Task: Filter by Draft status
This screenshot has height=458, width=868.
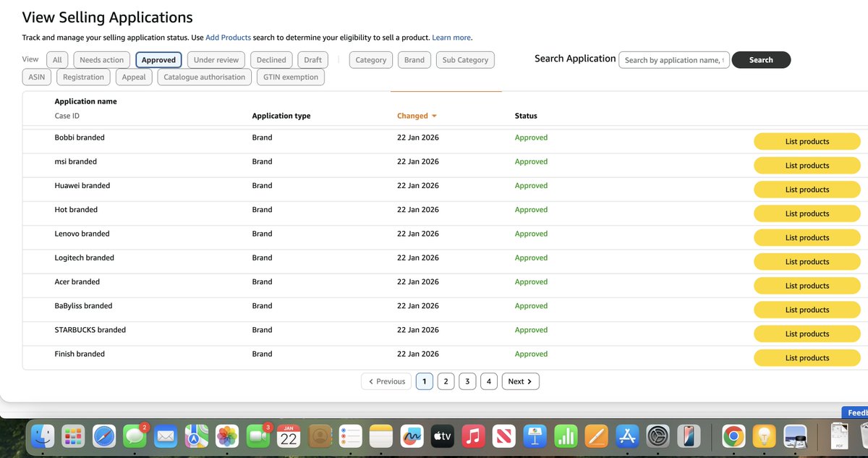Action: pyautogui.click(x=312, y=60)
